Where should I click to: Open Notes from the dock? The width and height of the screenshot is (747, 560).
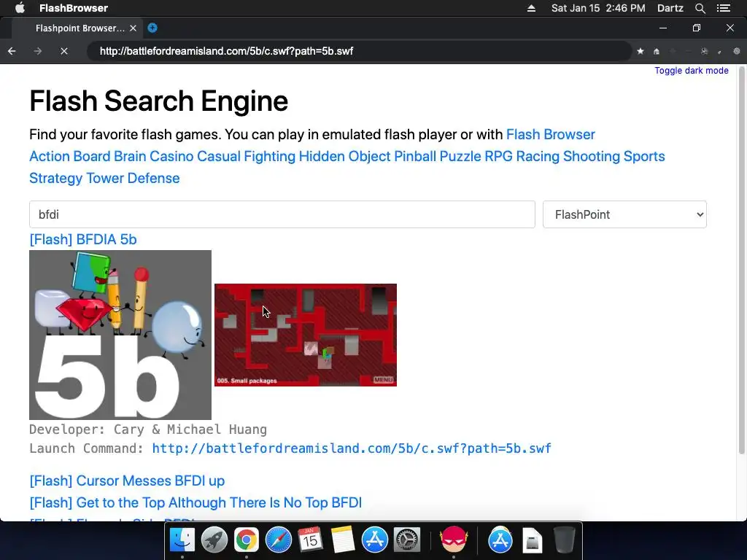click(343, 540)
